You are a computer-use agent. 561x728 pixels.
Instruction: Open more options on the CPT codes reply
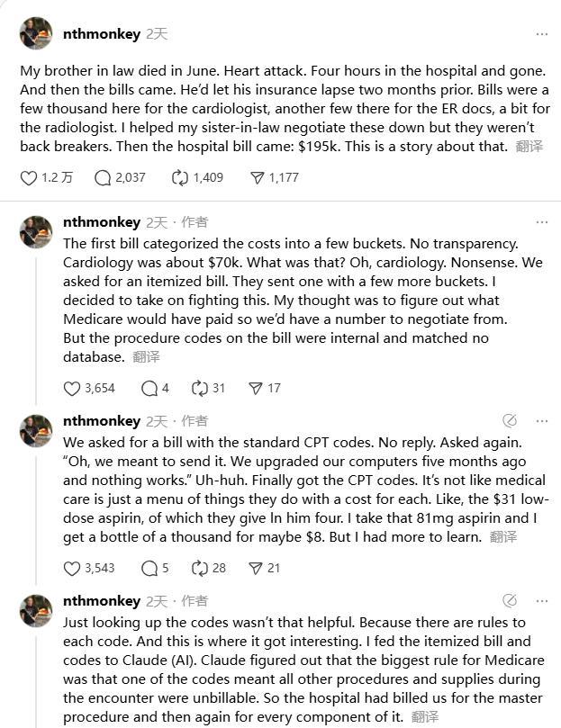tap(541, 420)
